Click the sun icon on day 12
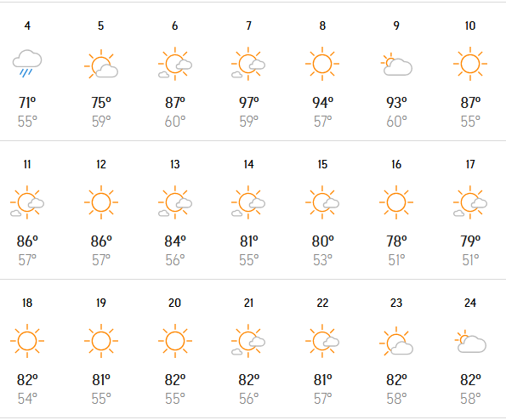Screen dimensions: 506x420 [101, 202]
